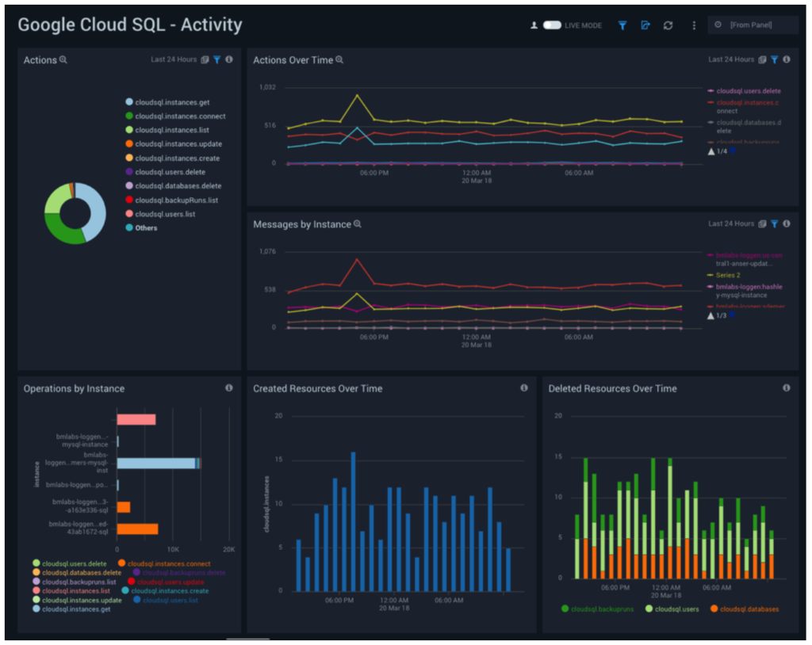Toggle cloudsql.instances.connect in Actions pie legend
Viewport: 812px width, 645px height.
coord(175,116)
